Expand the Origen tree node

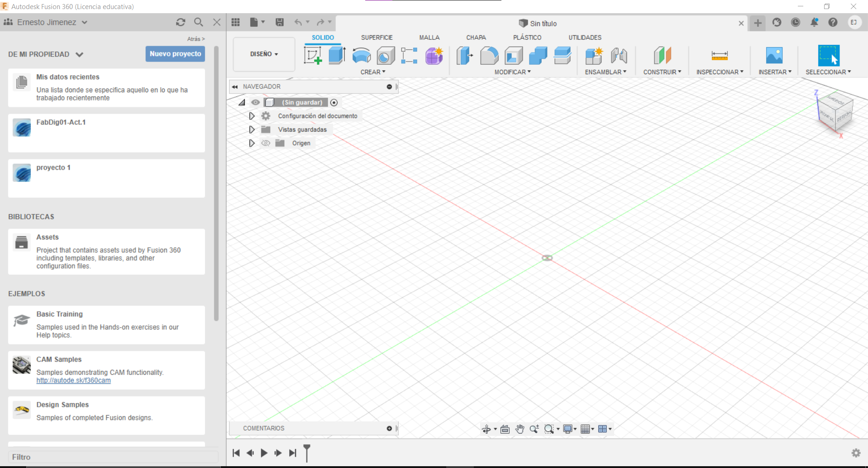pos(252,143)
